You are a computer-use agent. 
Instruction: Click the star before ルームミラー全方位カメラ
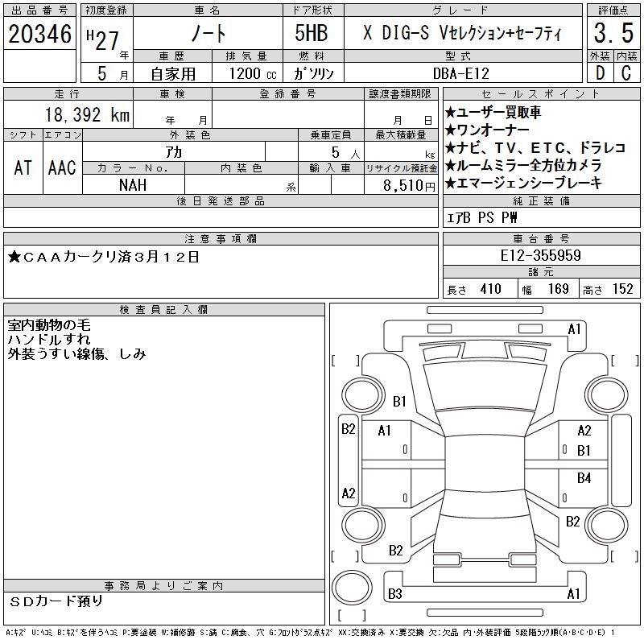tap(450, 166)
